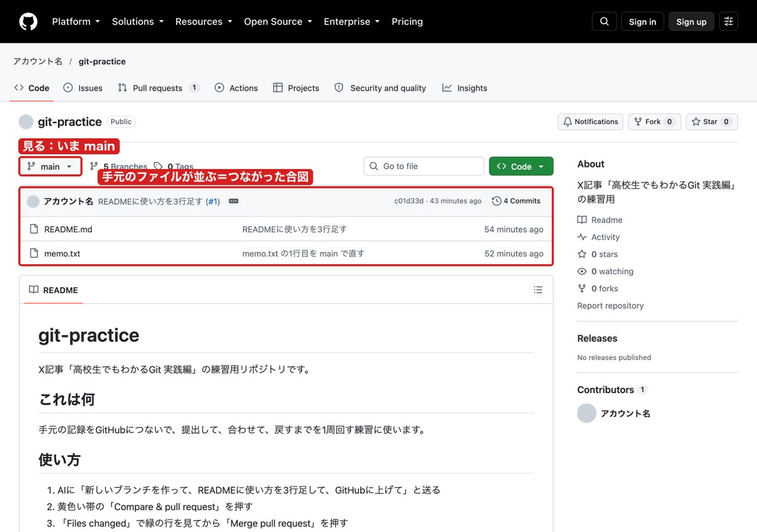Select the Security and quality tab
The height and width of the screenshot is (532, 757).
(x=380, y=88)
